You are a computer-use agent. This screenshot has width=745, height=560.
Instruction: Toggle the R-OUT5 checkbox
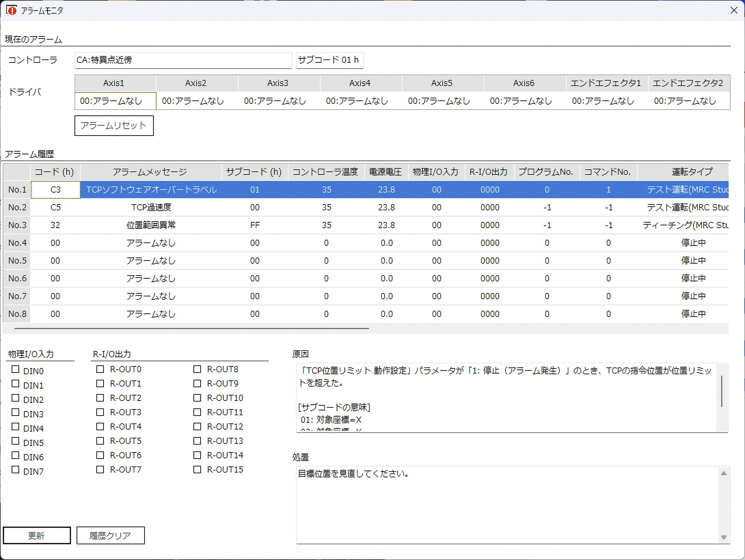click(100, 441)
